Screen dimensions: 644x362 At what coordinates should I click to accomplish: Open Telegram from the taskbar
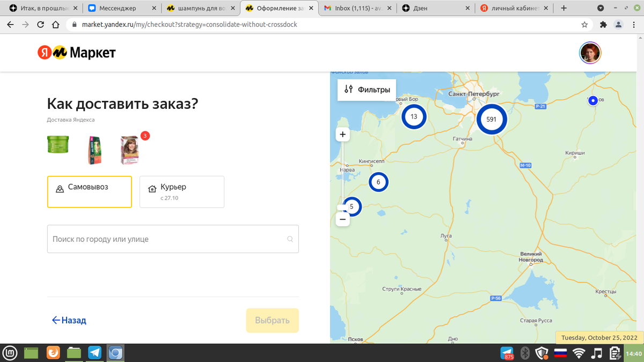click(x=94, y=353)
